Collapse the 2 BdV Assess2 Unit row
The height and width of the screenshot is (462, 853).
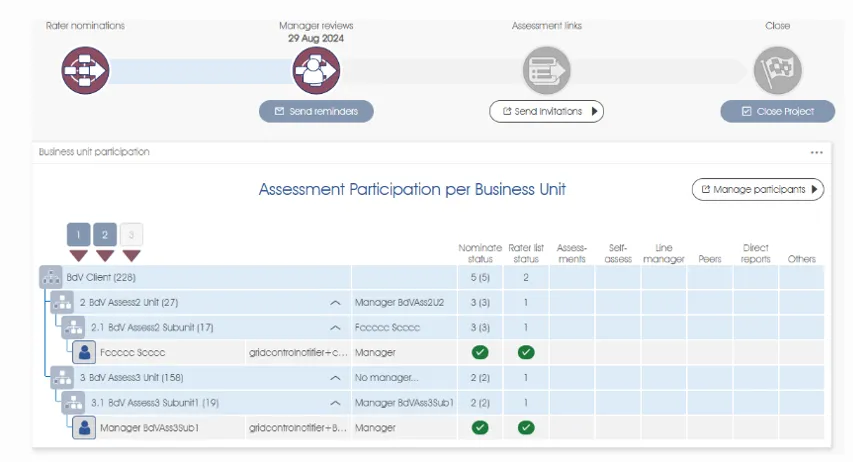(335, 302)
